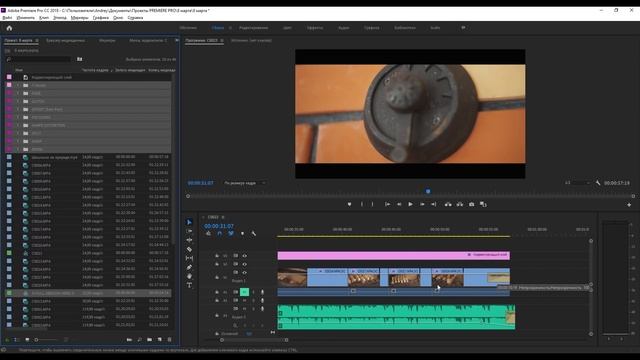Step back one frame
The height and width of the screenshot is (360, 640).
399,204
